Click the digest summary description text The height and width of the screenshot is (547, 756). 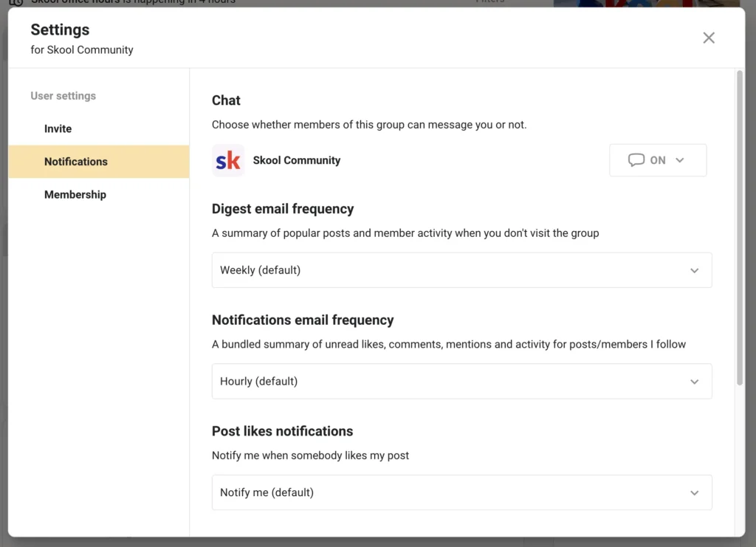(x=405, y=233)
